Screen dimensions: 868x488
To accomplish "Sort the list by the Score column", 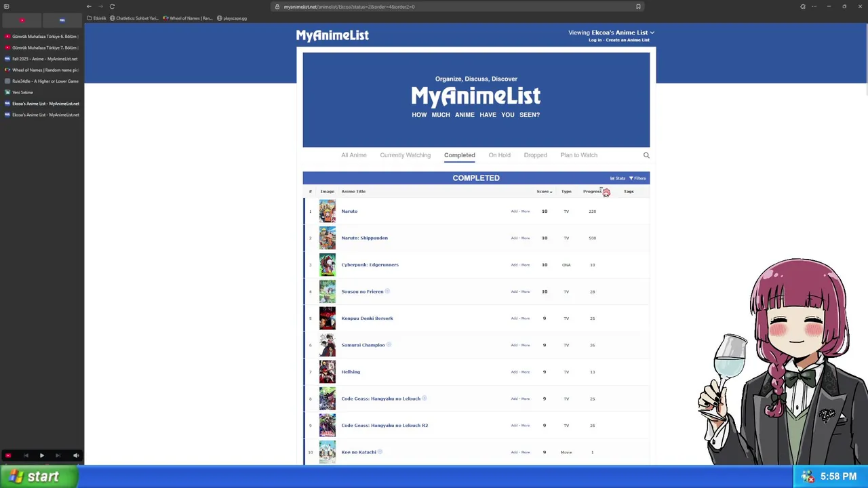I will click(544, 192).
